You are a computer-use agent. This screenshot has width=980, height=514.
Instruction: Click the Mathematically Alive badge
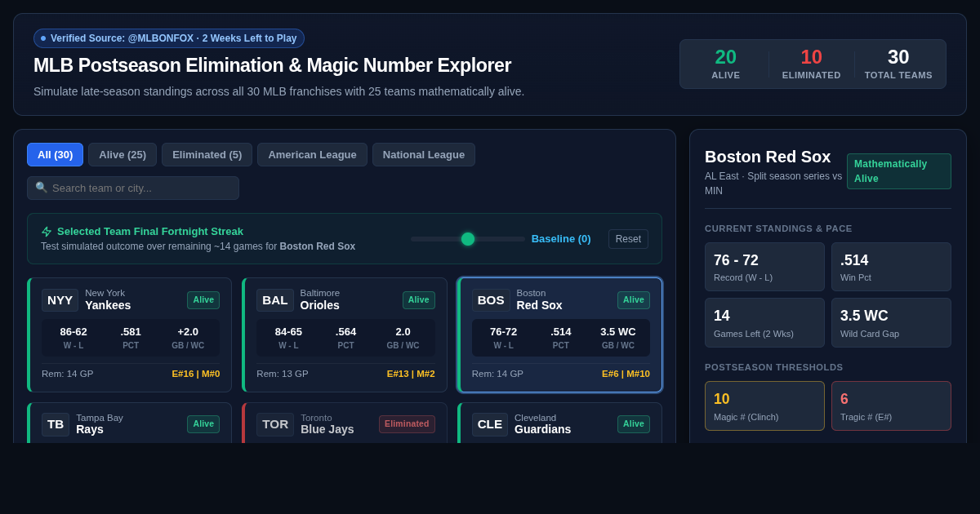[x=899, y=171]
